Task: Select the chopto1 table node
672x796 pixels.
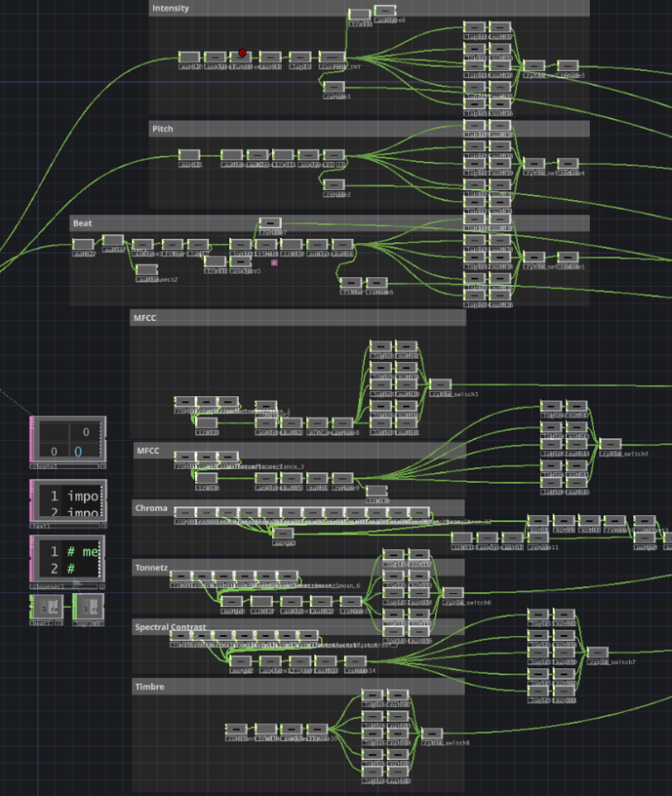Action: (68, 440)
